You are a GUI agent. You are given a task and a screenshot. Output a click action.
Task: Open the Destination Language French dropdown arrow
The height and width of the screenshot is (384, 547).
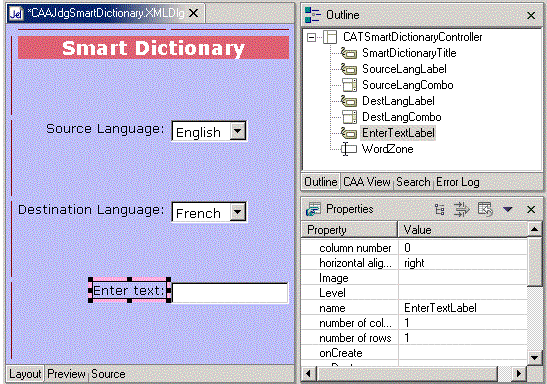tap(238, 212)
